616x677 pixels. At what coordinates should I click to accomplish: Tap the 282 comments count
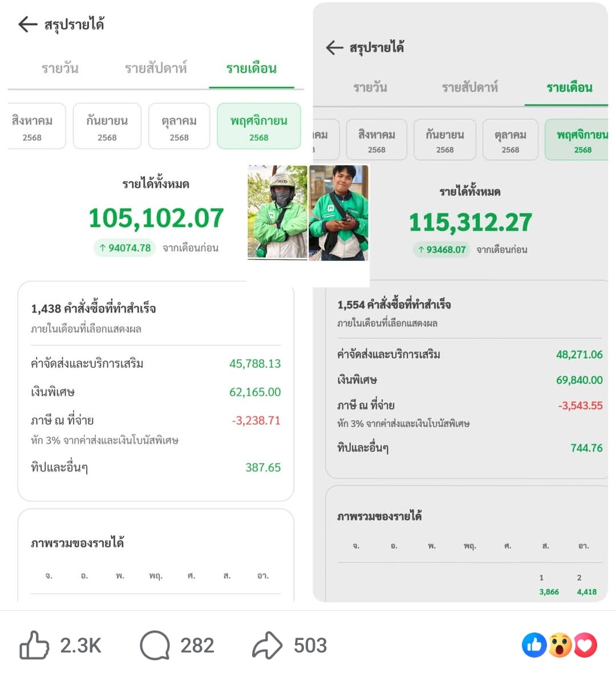coord(197,646)
